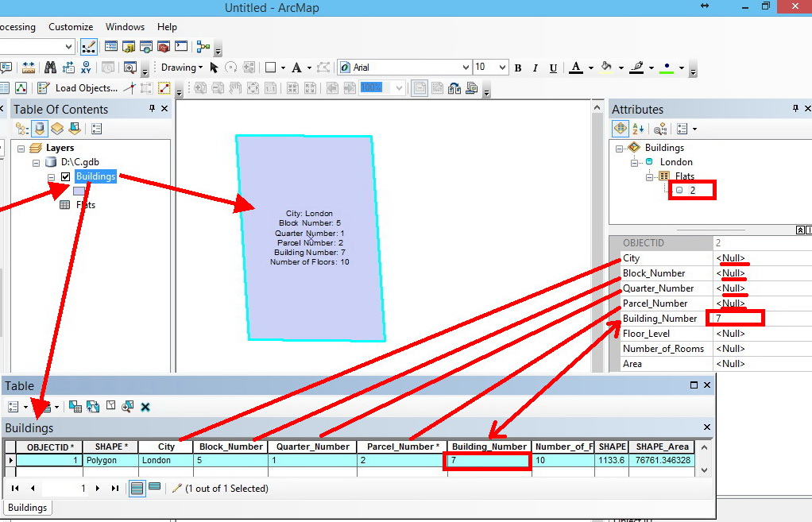Collapse the Buildings layer node in contents

[51, 177]
